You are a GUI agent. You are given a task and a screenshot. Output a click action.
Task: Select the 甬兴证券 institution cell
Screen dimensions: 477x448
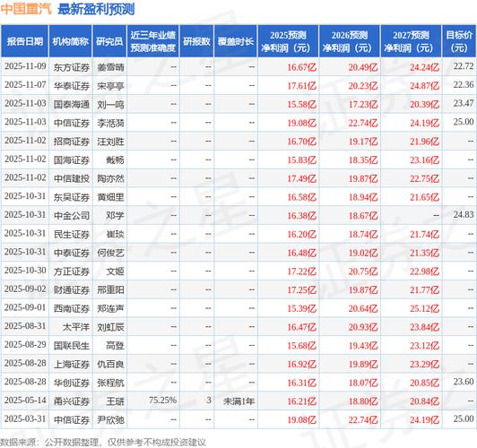pyautogui.click(x=72, y=401)
